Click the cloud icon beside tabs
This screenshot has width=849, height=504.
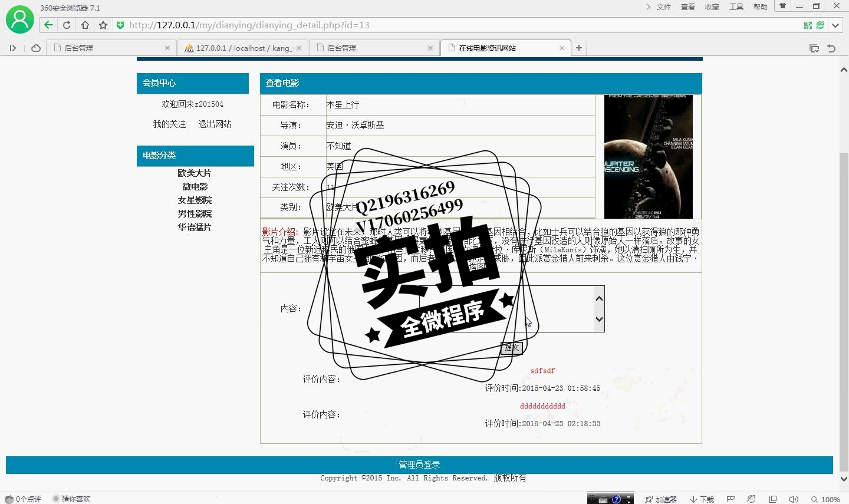[36, 48]
